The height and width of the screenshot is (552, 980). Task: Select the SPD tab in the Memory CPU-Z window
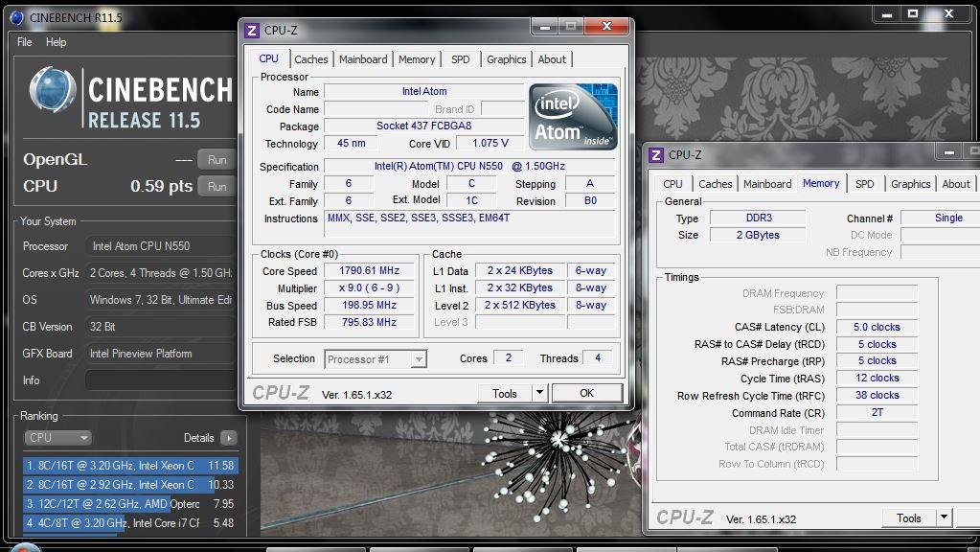[865, 184]
